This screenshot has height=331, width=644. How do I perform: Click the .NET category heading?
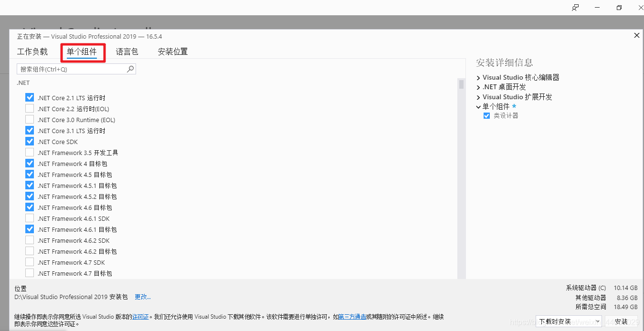(x=23, y=83)
